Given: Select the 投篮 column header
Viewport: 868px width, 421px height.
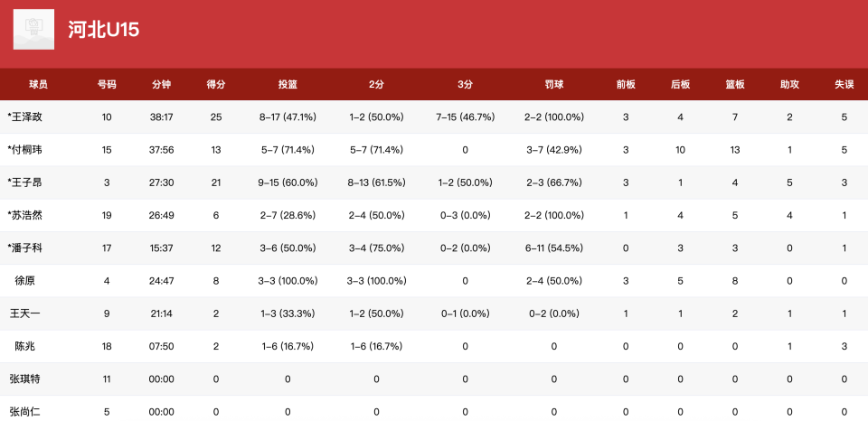Looking at the screenshot, I should [x=288, y=84].
